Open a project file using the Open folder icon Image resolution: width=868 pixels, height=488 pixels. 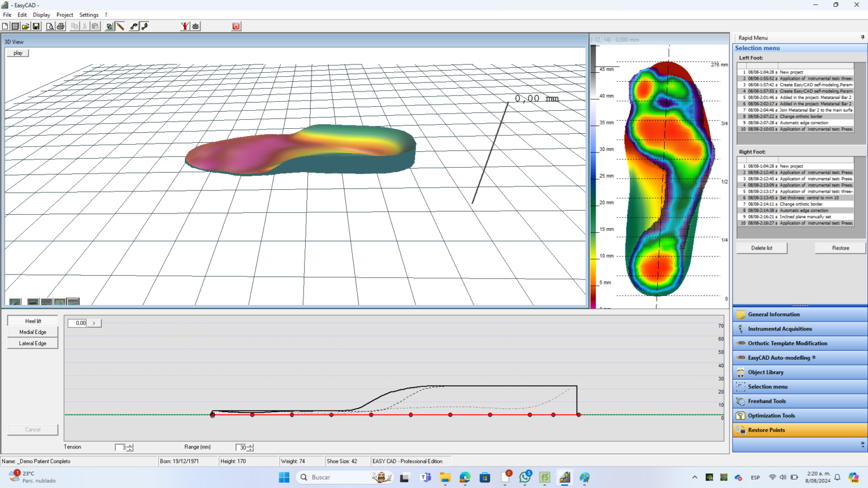click(25, 26)
